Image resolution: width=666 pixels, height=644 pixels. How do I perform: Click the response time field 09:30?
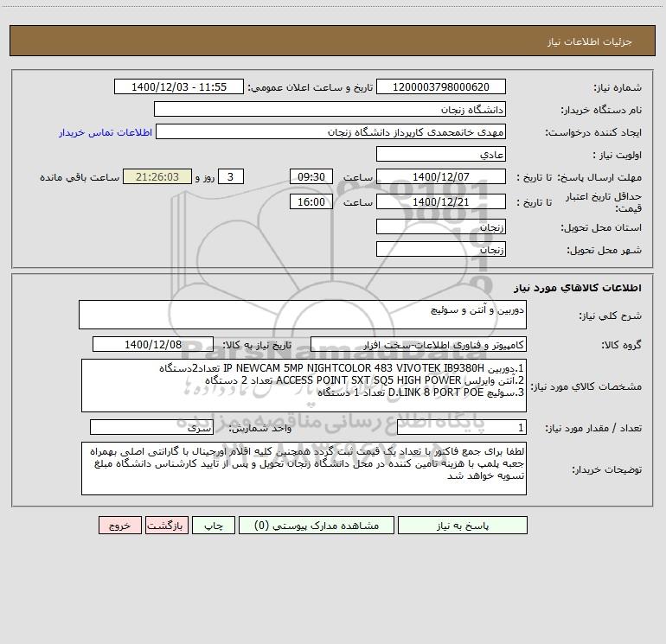point(311,176)
